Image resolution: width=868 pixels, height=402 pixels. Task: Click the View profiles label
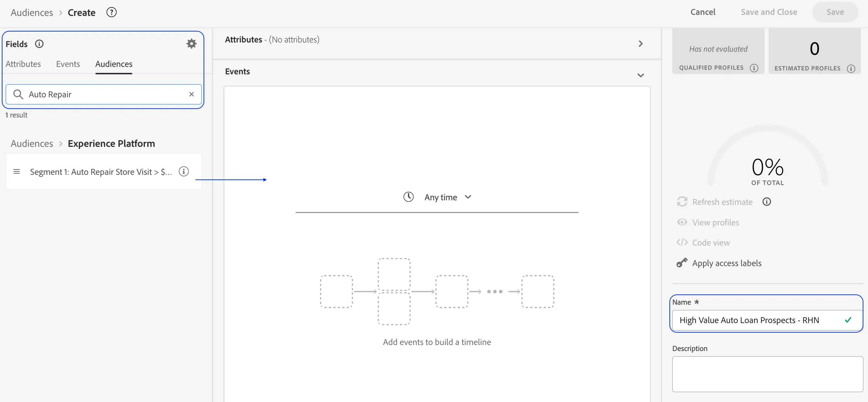click(x=715, y=222)
